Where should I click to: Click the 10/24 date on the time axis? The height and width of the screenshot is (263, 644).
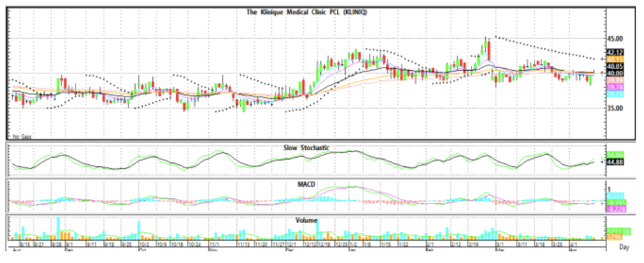(194, 244)
